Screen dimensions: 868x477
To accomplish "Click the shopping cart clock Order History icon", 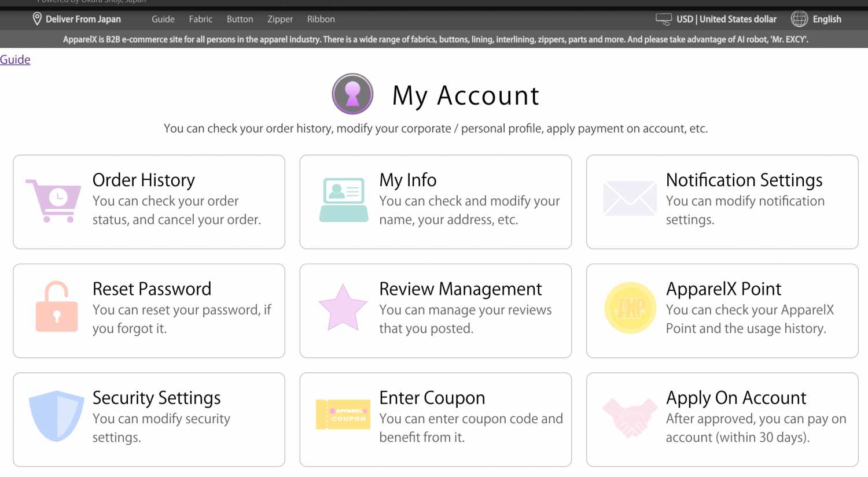I will pos(54,201).
